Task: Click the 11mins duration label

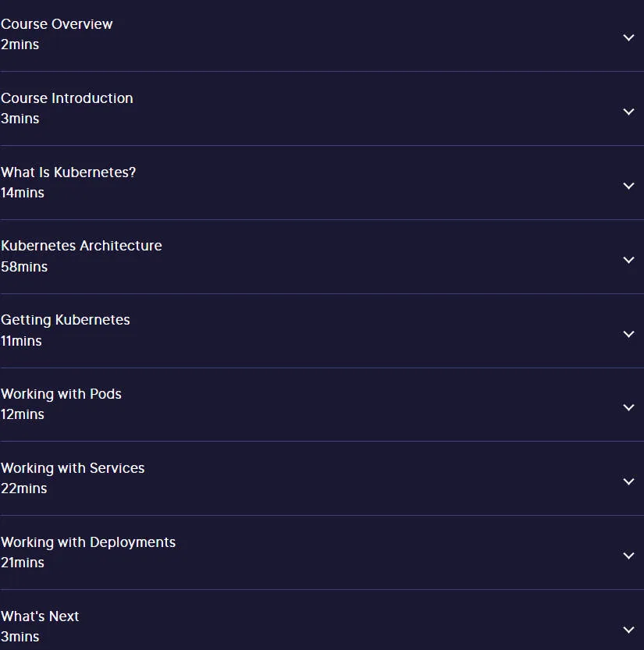Action: point(21,341)
